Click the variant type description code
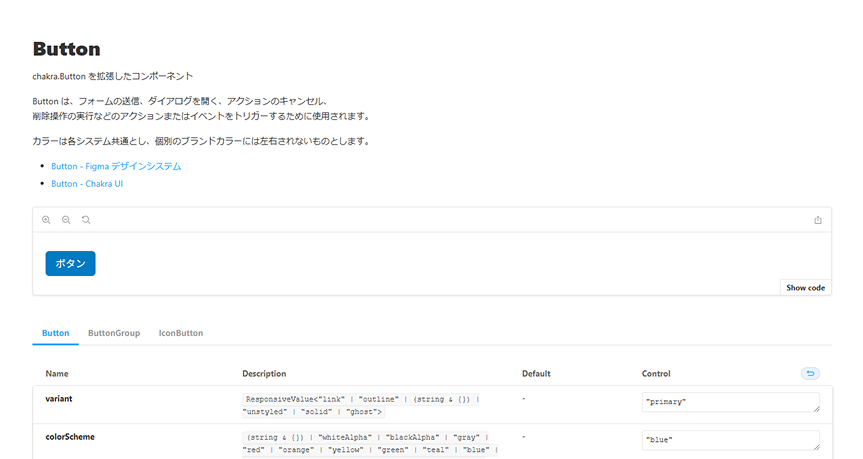This screenshot has width=863, height=459. [360, 405]
